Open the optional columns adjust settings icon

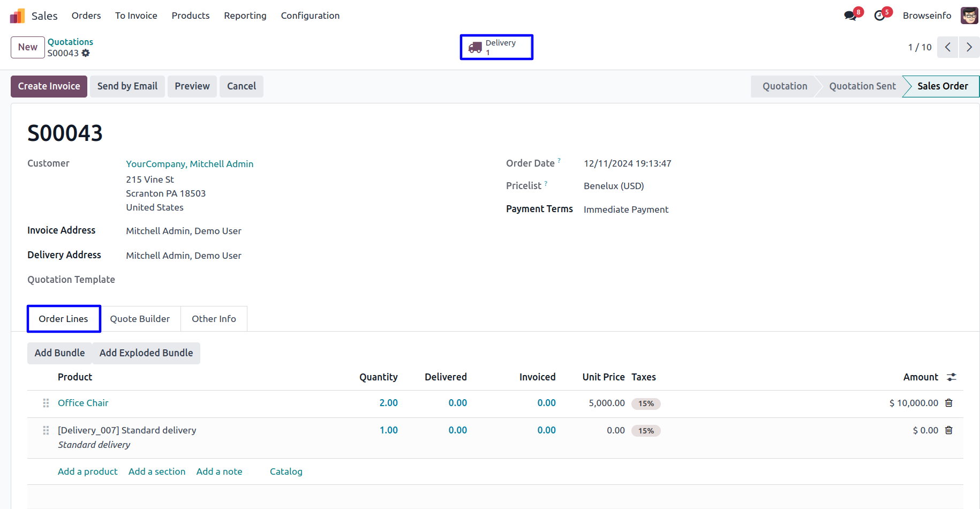coord(952,377)
